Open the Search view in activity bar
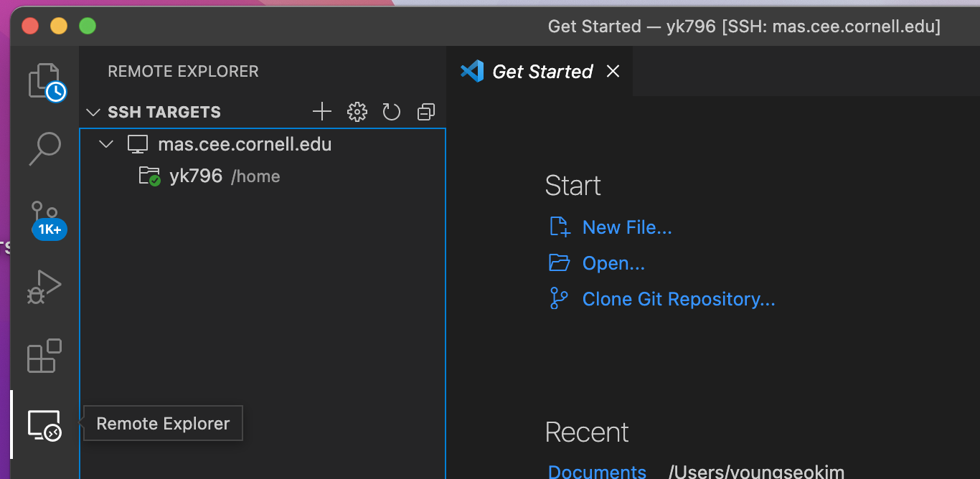The height and width of the screenshot is (479, 980). [44, 148]
